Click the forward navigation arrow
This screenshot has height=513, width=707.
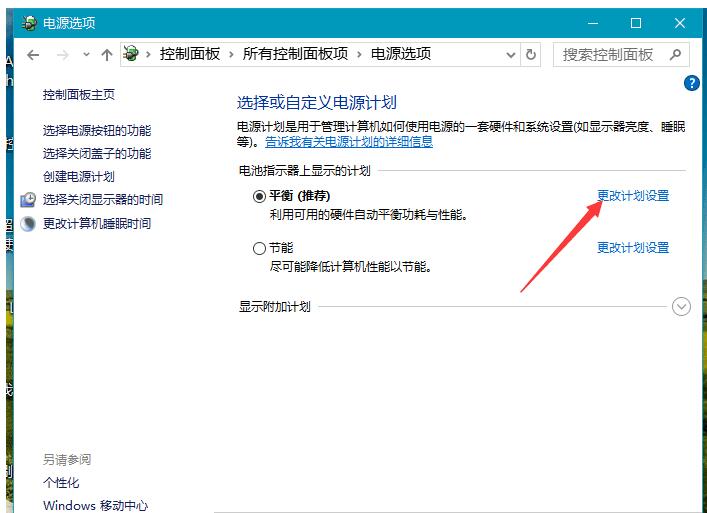pos(63,55)
